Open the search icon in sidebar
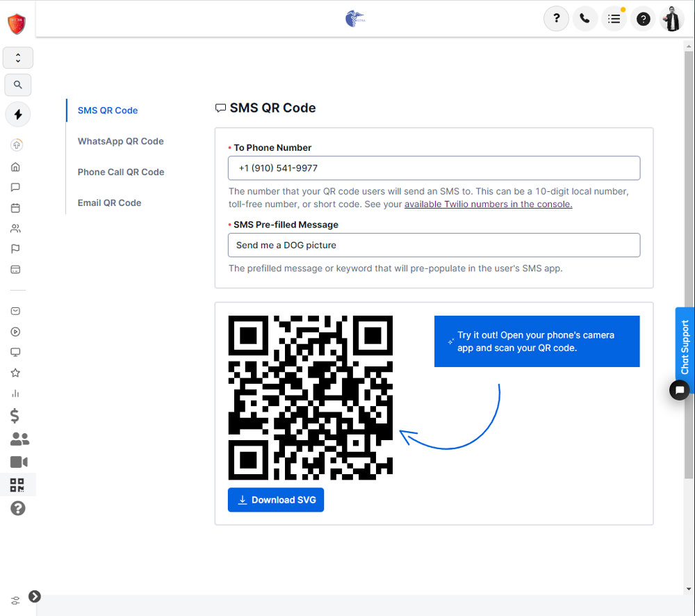This screenshot has height=616, width=695. 18,85
